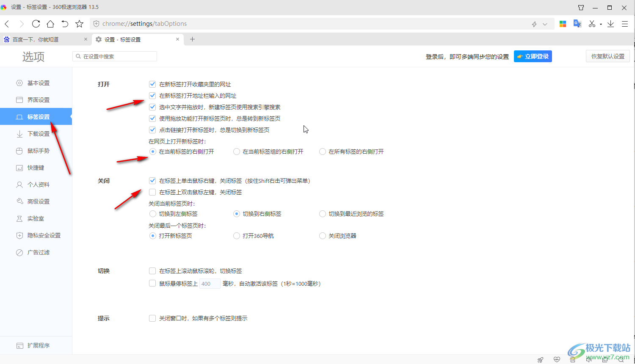Viewport: 635px width, 364px height.
Task: Open 下载设置 in the sidebar
Action: (36, 134)
